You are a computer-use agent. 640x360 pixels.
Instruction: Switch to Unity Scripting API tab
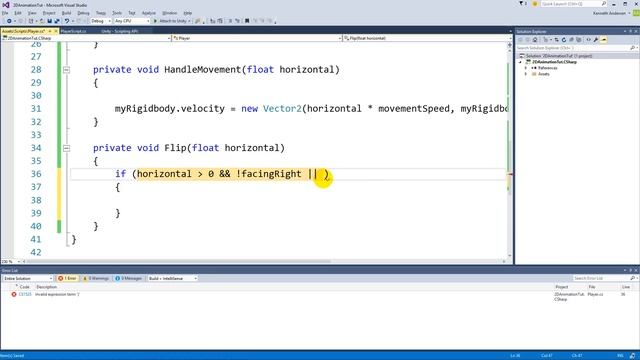click(120, 31)
